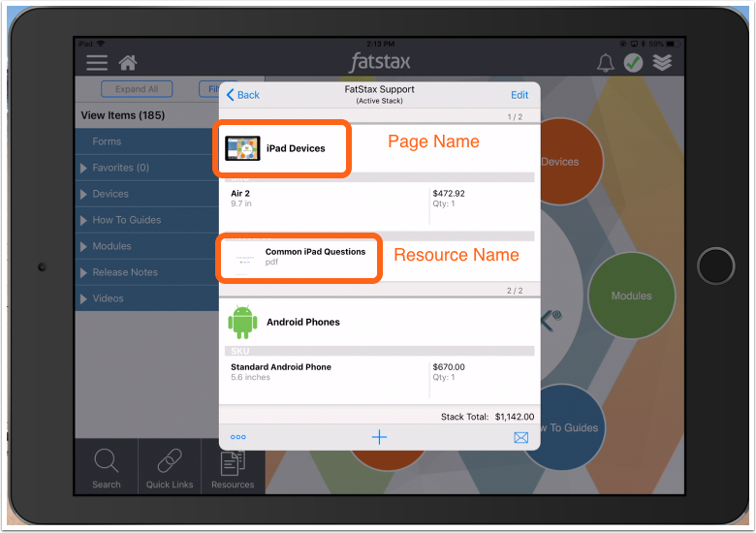
Task: Tap the orange Devices circle
Action: (x=571, y=162)
